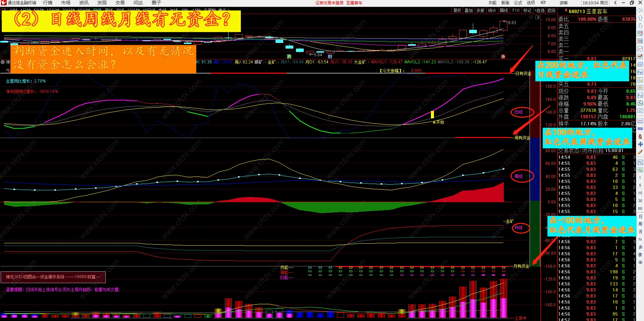Viewport: 644px width, 321px height.
Task: Select the 60-minute period in sidebar
Action: (640, 208)
